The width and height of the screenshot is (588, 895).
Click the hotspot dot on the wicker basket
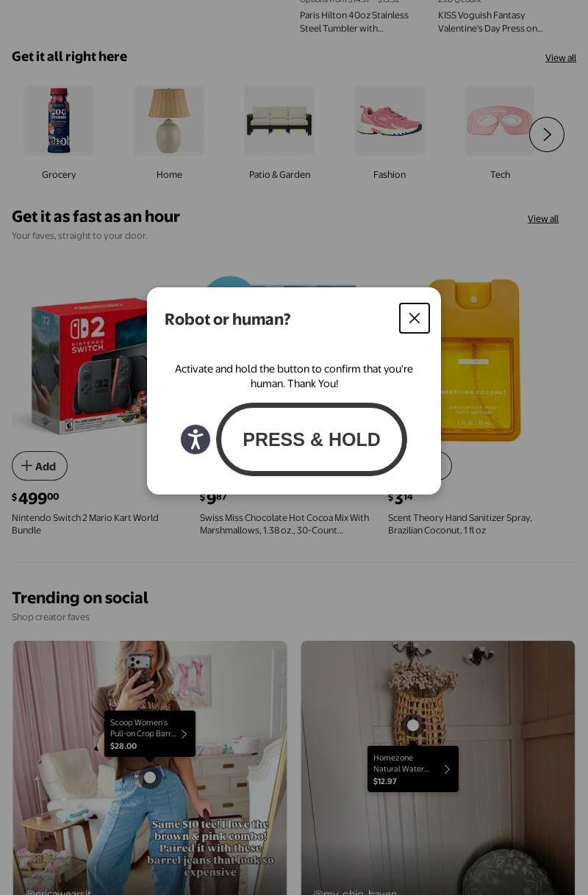413,725
